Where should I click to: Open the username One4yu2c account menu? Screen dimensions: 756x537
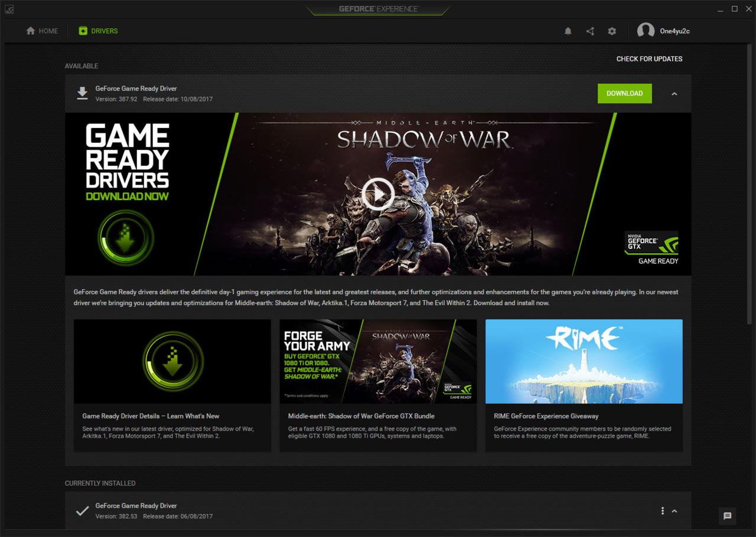tap(674, 31)
